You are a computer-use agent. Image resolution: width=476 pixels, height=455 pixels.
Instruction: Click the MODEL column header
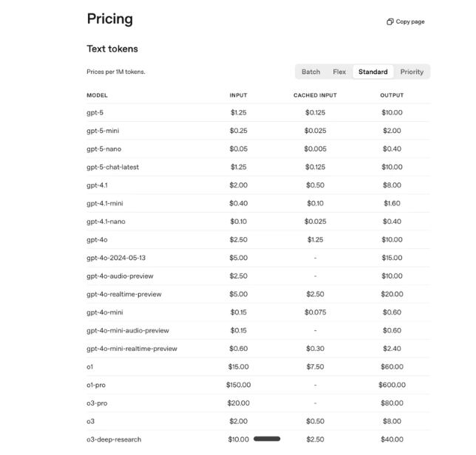click(x=97, y=95)
